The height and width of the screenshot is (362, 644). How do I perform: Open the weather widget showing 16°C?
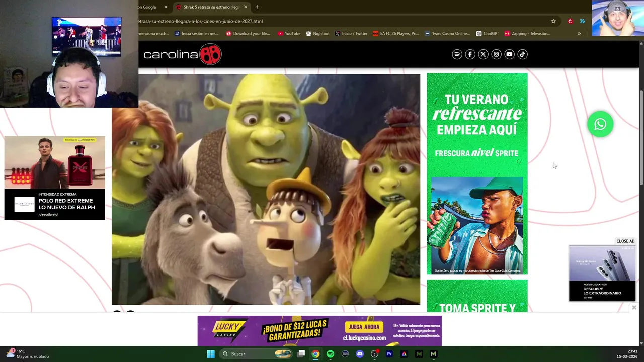[x=28, y=354]
